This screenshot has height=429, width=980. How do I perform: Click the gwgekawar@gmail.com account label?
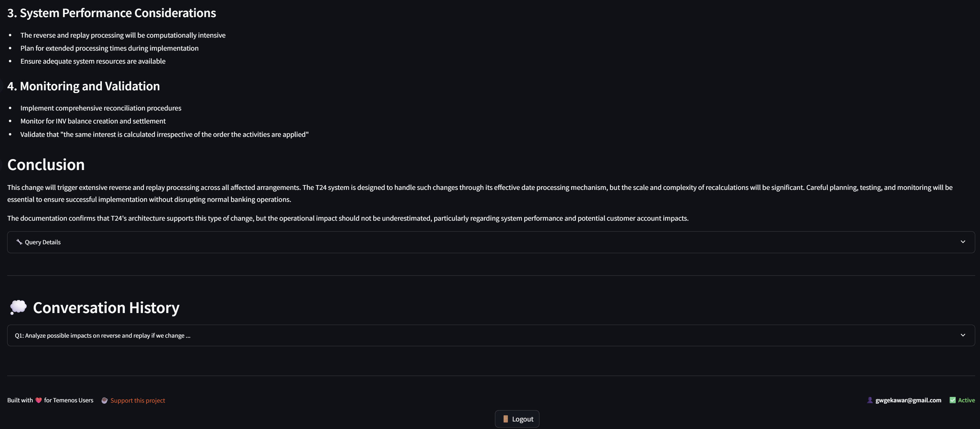[x=908, y=400]
